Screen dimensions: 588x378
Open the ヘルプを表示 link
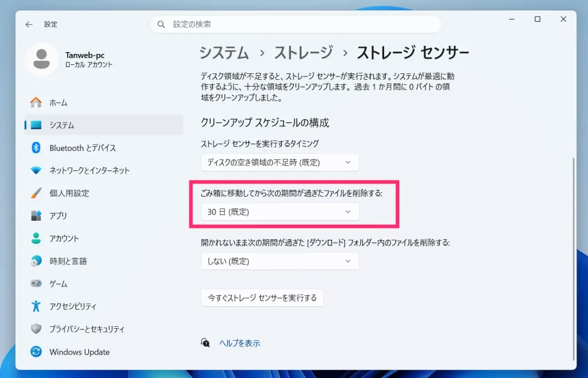pos(239,343)
